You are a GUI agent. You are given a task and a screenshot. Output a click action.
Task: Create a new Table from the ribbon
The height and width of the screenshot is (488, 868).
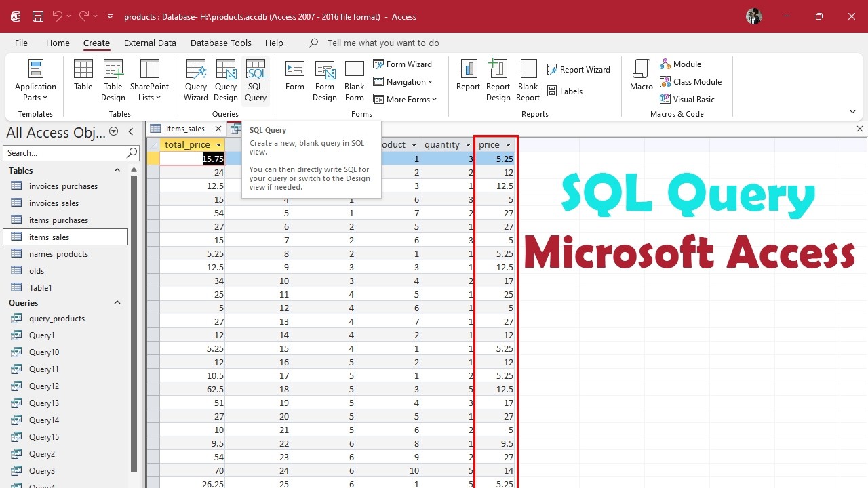83,75
